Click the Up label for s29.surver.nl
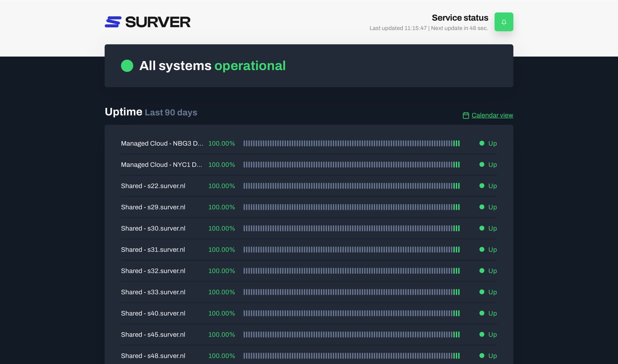The width and height of the screenshot is (618, 364). tap(492, 207)
